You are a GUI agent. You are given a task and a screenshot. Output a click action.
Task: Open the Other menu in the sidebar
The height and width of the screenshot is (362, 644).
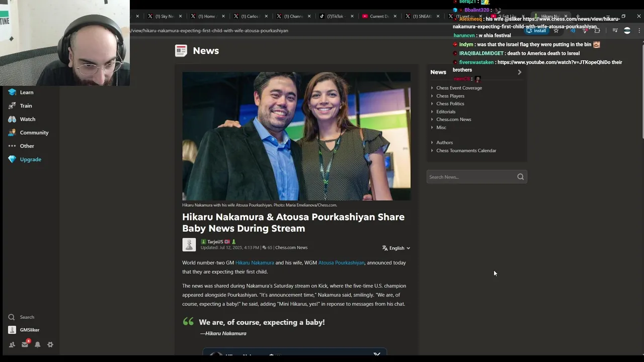click(21, 146)
